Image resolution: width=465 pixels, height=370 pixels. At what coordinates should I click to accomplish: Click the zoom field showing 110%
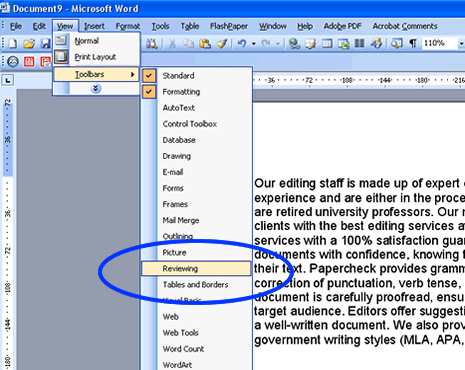pos(439,43)
